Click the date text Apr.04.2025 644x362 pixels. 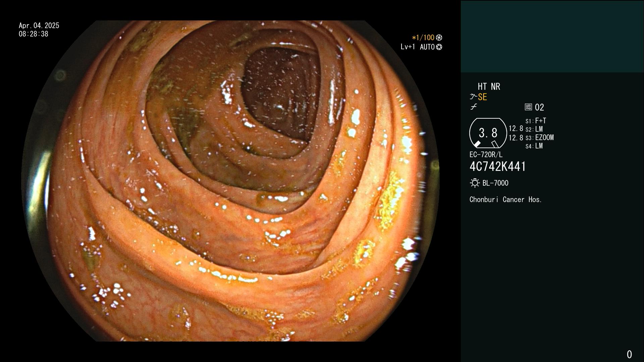pyautogui.click(x=39, y=25)
